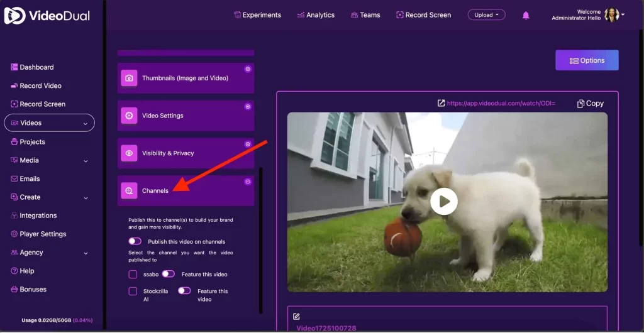Copy the video watch link
Viewport: 644px width, 333px height.
pyautogui.click(x=590, y=103)
